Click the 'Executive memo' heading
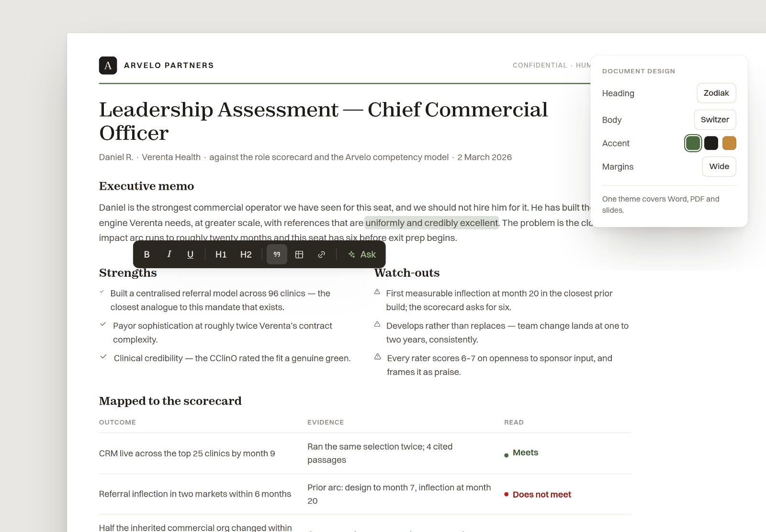 pyautogui.click(x=146, y=186)
